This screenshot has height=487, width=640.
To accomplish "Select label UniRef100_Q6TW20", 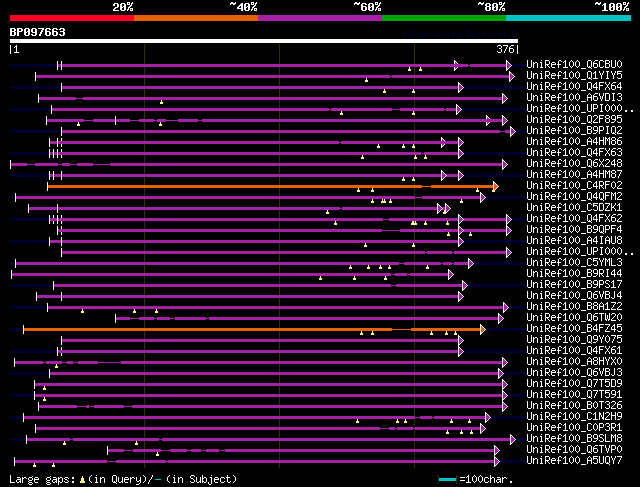I will (574, 318).
